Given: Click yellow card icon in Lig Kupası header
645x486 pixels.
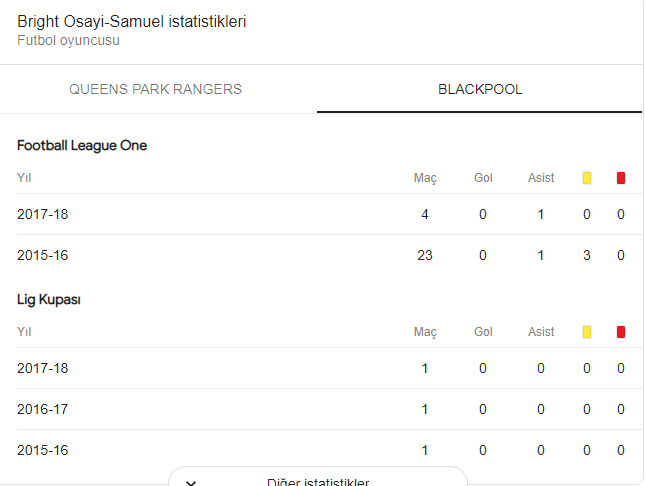Looking at the screenshot, I should [x=587, y=332].
